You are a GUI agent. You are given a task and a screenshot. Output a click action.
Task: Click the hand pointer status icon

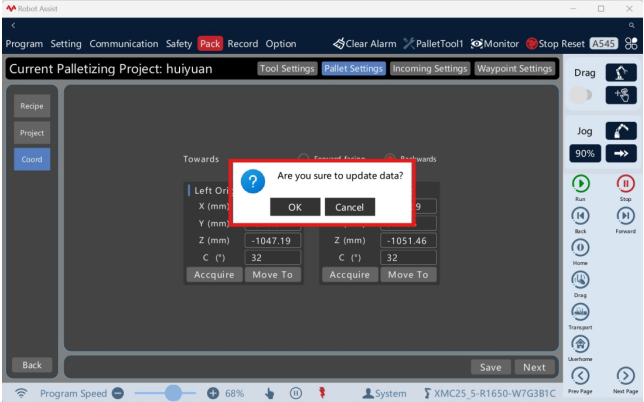click(269, 393)
